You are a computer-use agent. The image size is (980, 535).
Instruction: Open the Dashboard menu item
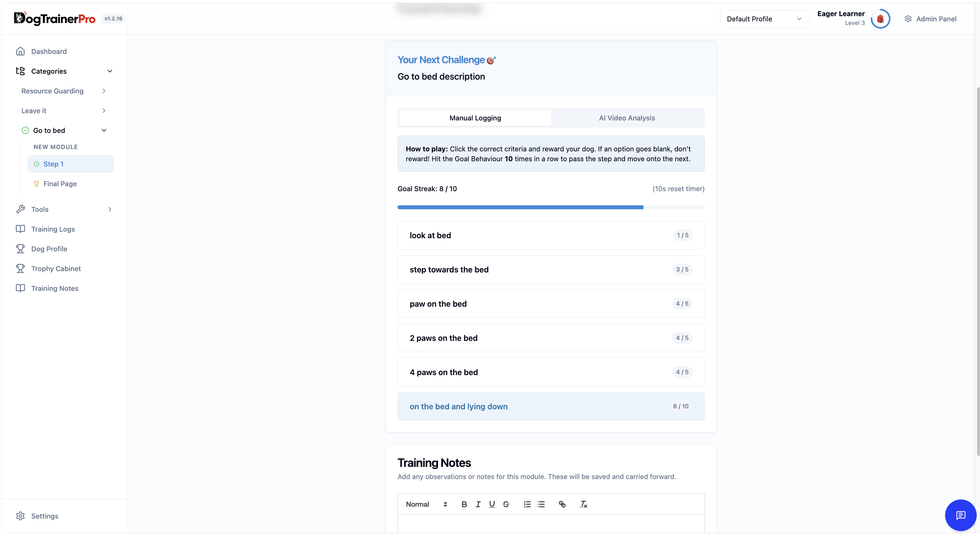pos(65,51)
